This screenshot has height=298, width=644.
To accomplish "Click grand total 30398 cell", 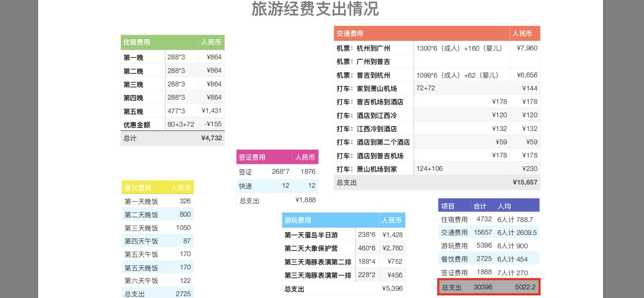I will (x=483, y=287).
